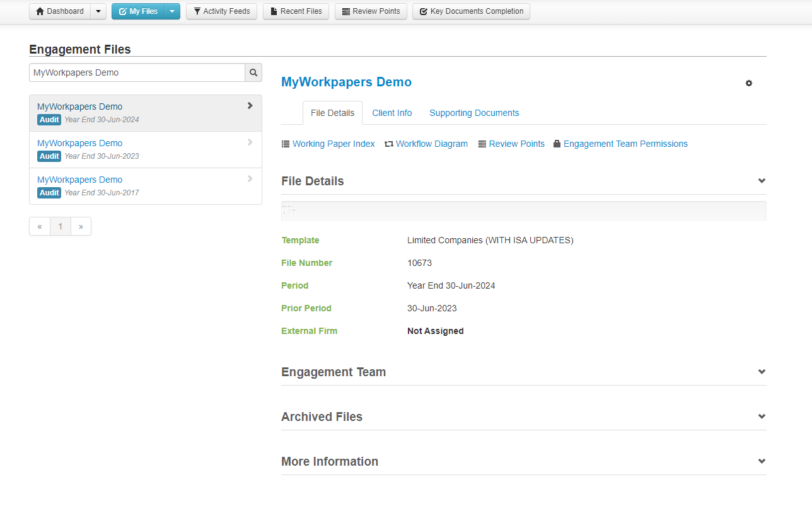
Task: Click the Audit badge on the 30-Jun-2023 row
Action: tap(49, 156)
